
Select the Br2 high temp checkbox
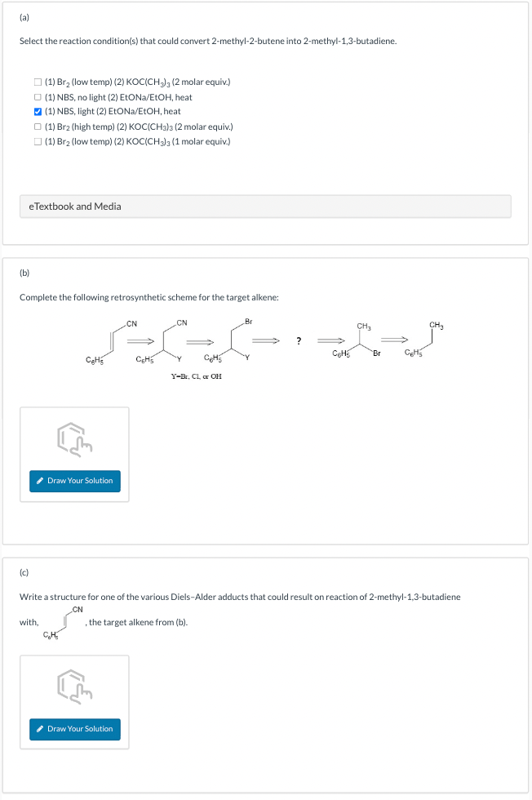(x=38, y=127)
